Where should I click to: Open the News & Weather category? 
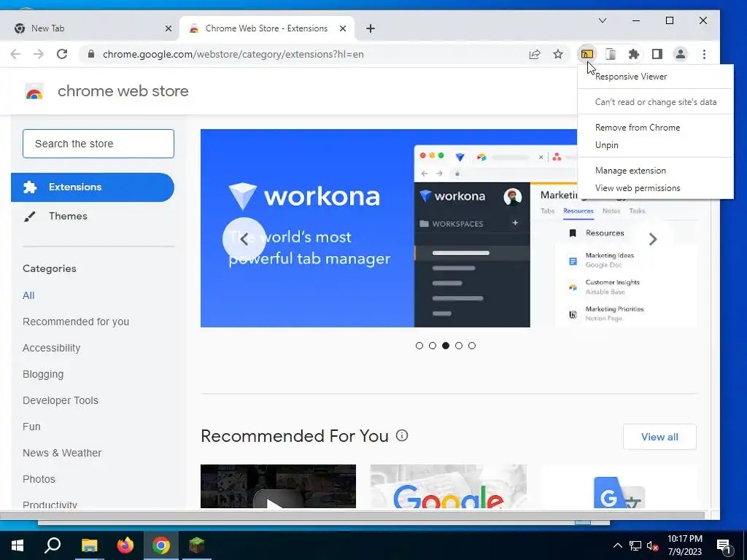tap(62, 453)
